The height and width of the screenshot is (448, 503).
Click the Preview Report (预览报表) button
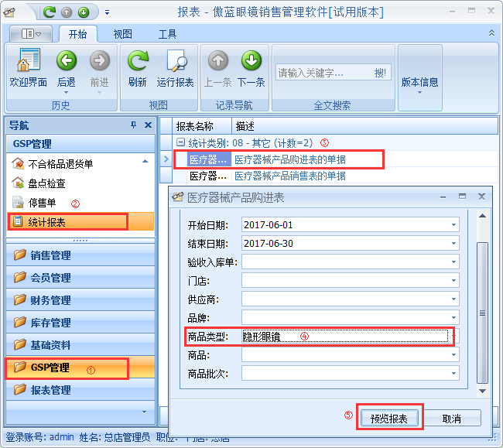point(390,418)
